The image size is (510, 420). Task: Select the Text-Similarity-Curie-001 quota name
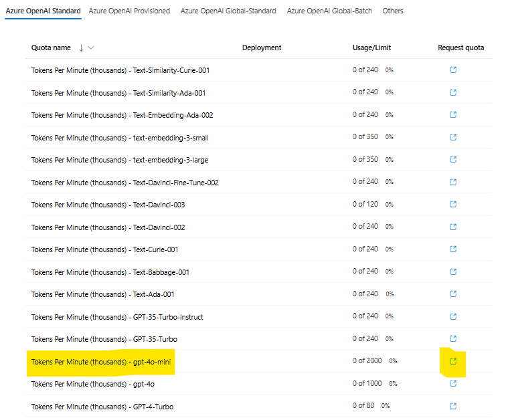(x=120, y=70)
